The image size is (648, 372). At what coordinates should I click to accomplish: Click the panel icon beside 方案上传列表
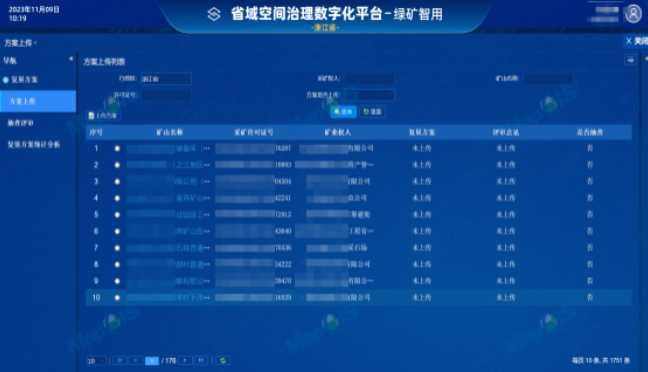click(630, 60)
